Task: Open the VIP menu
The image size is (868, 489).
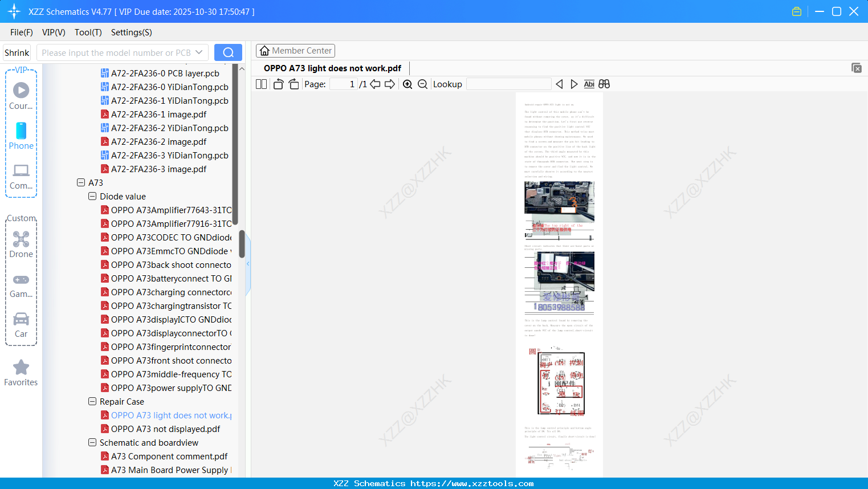Action: (x=54, y=32)
